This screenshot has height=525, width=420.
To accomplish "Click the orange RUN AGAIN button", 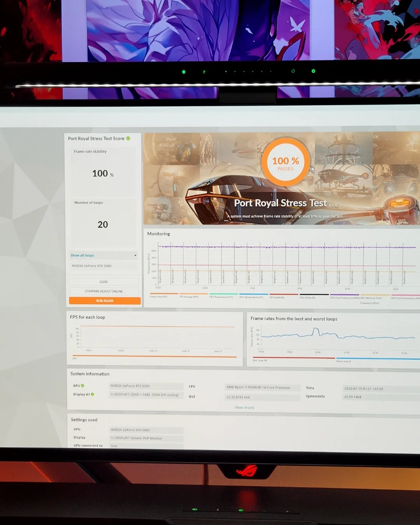I will click(x=105, y=300).
